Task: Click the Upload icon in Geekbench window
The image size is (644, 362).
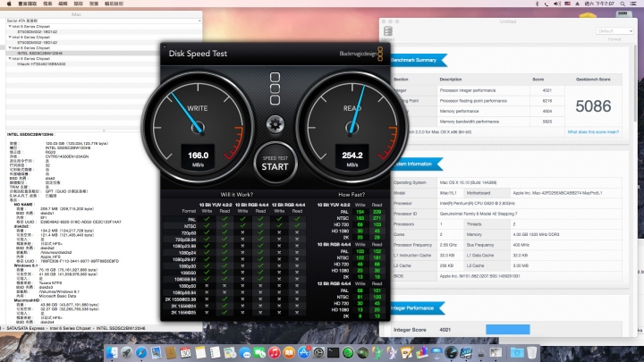Action: (x=387, y=31)
